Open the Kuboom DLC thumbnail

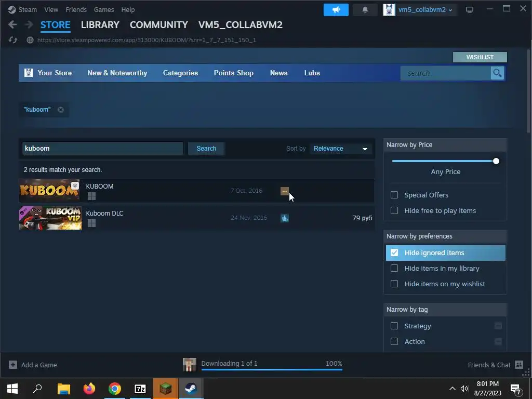coord(50,218)
